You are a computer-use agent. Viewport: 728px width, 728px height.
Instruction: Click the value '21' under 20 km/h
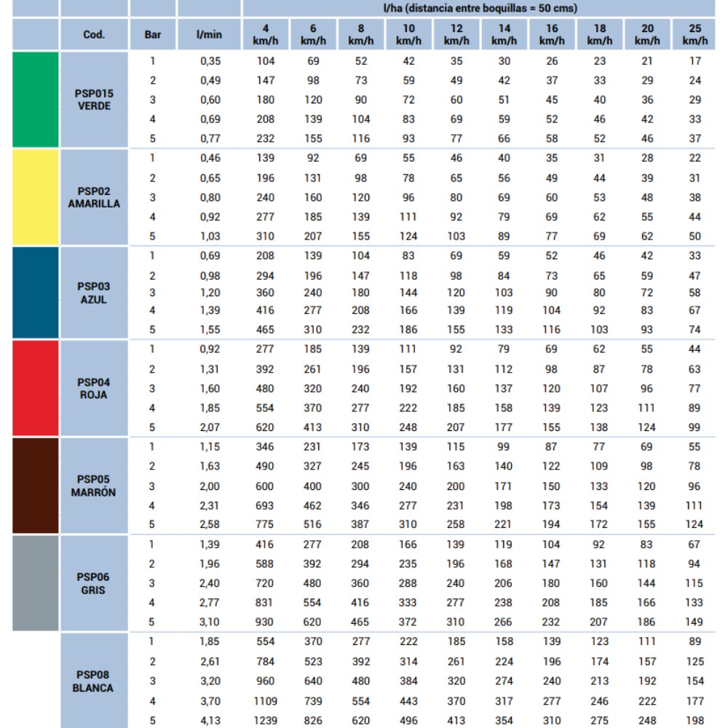[x=647, y=61]
